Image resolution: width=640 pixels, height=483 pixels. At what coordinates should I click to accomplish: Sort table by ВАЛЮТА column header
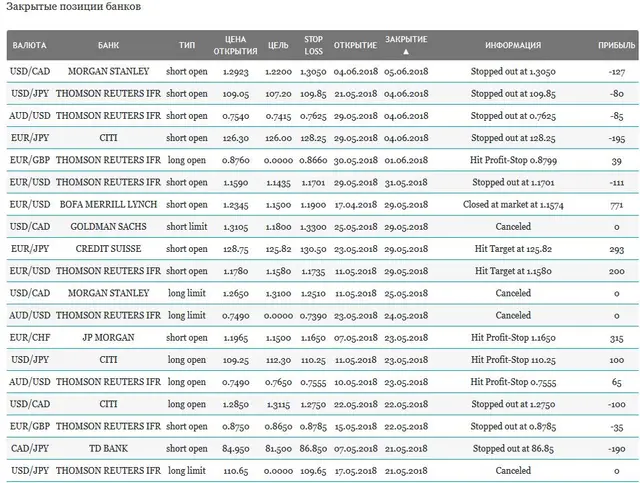29,45
